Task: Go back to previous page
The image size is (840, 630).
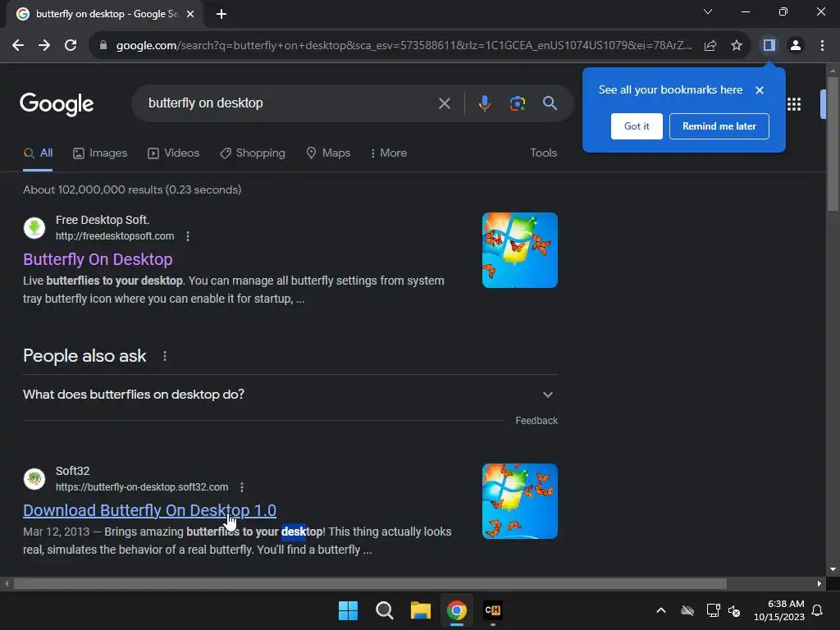Action: [18, 46]
